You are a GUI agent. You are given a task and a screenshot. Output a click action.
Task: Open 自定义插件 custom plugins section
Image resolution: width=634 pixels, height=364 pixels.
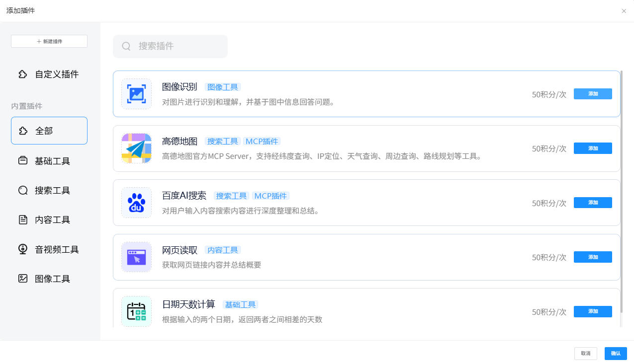(x=49, y=74)
